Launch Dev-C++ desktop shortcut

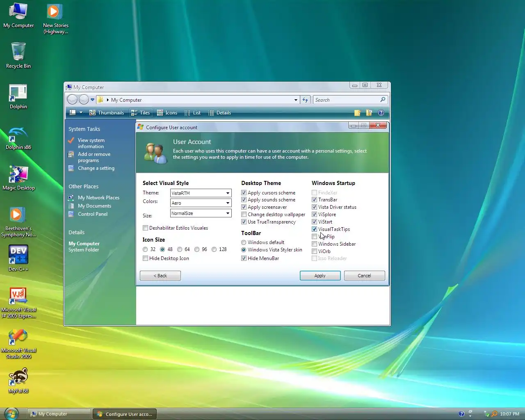point(18,258)
